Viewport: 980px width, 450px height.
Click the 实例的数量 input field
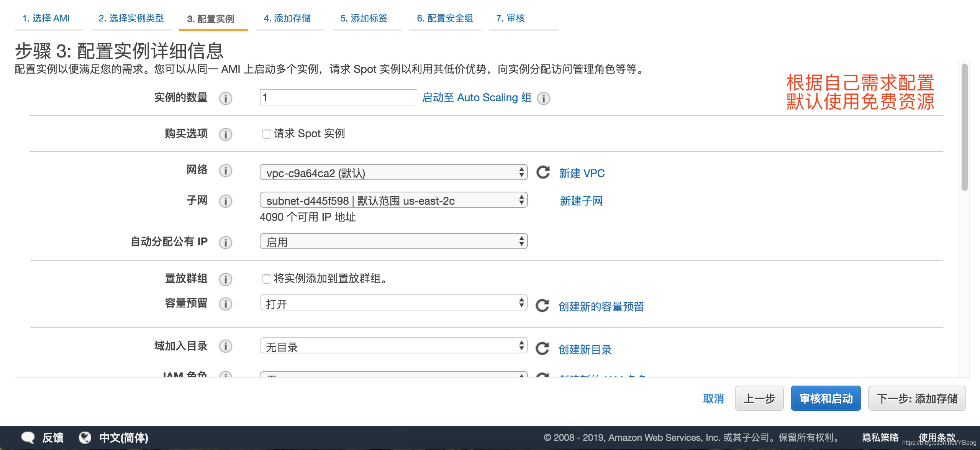tap(338, 97)
